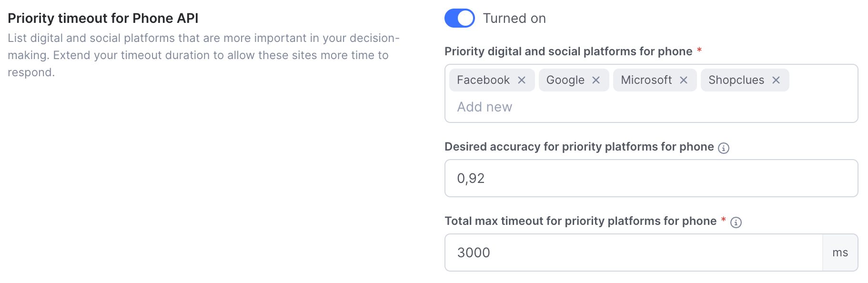Click the desired accuracy field showing 0,92
The image size is (868, 283).
[651, 178]
